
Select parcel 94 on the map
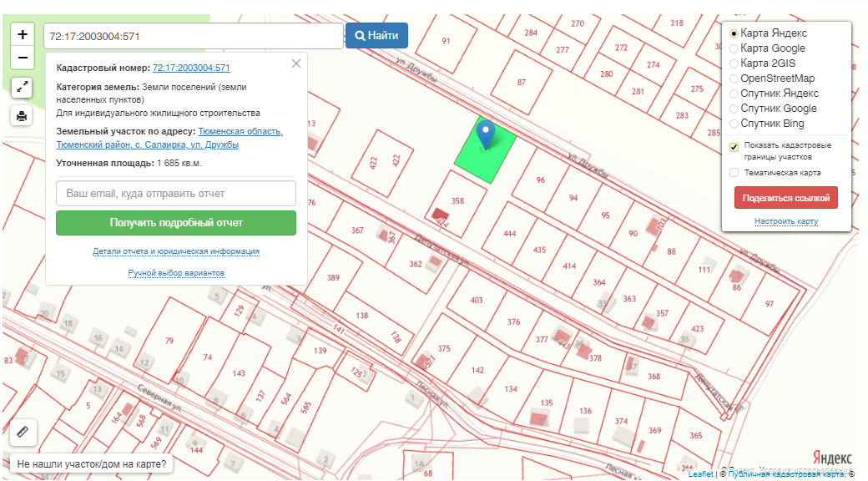[573, 198]
